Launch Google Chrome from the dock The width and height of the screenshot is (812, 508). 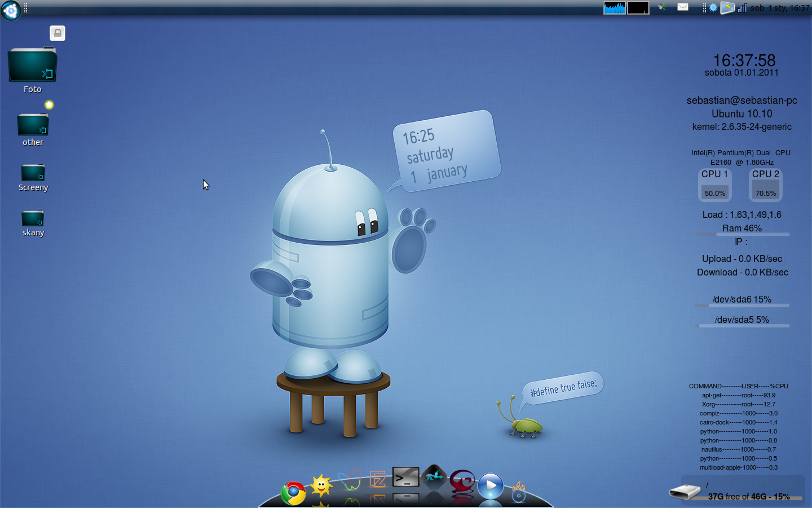tap(293, 493)
